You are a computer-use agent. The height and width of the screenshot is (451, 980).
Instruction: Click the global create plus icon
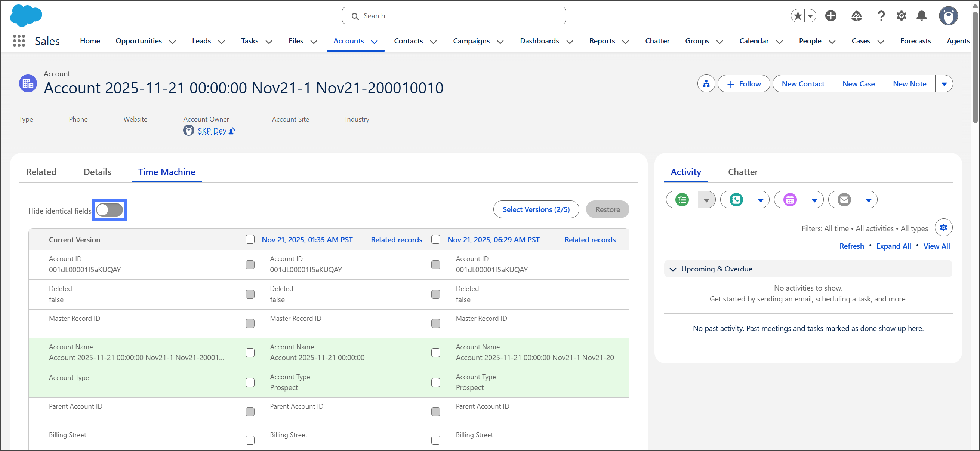831,16
